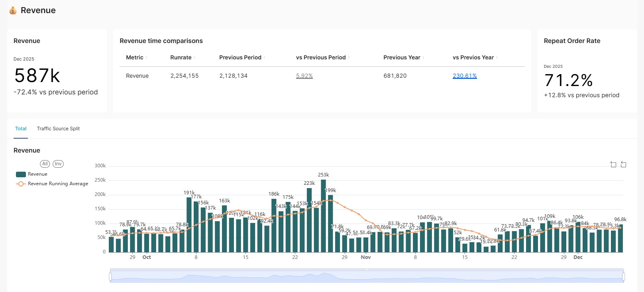Image resolution: width=644 pixels, height=292 pixels.
Task: Switch to the Traffic Source Split tab
Action: (58, 129)
